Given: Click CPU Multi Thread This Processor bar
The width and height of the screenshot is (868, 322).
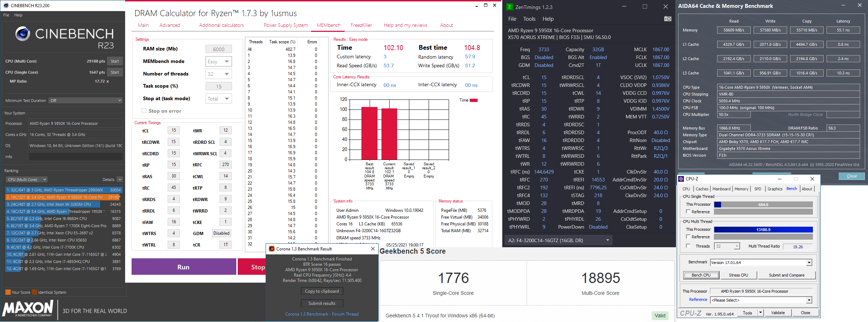Looking at the screenshot, I should click(763, 230).
